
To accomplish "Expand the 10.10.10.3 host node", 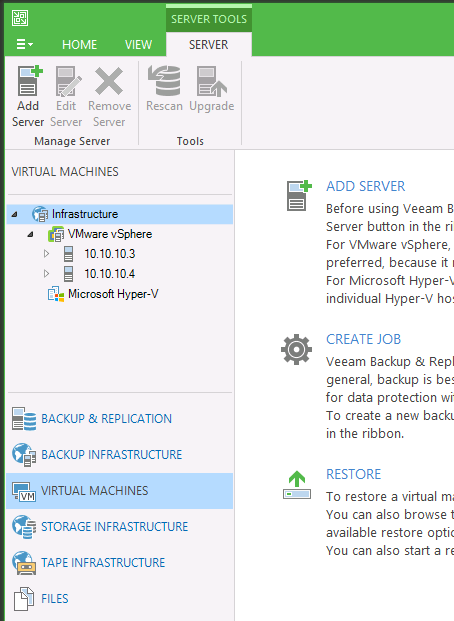I will point(46,253).
